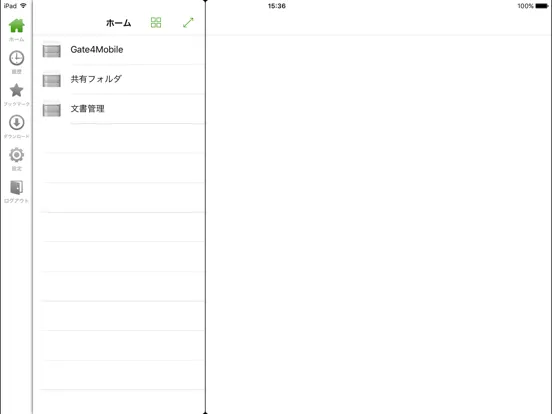Select the 文書管理 server icon
The image size is (552, 414).
tap(52, 109)
